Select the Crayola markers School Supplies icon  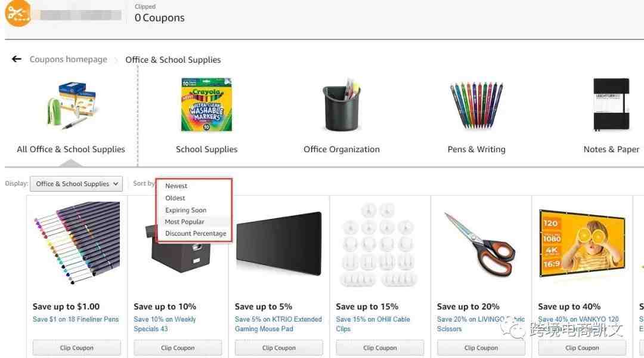pos(206,105)
